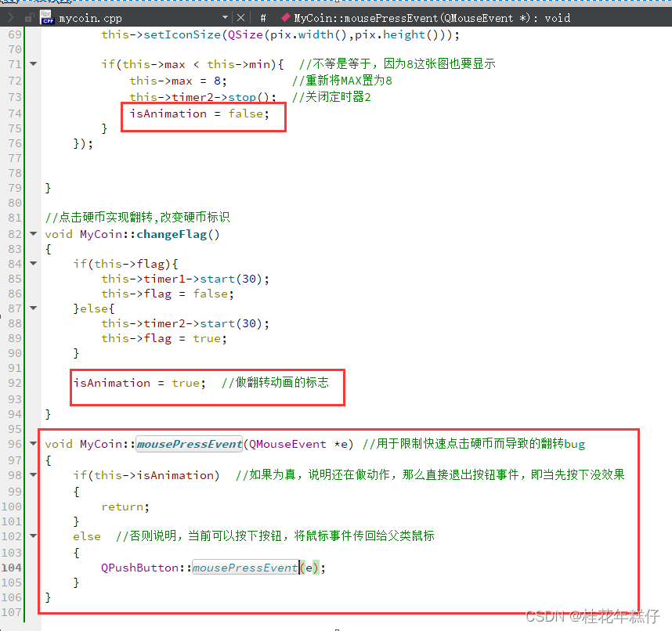
Task: Click line number 92 in the gutter
Action: point(15,383)
